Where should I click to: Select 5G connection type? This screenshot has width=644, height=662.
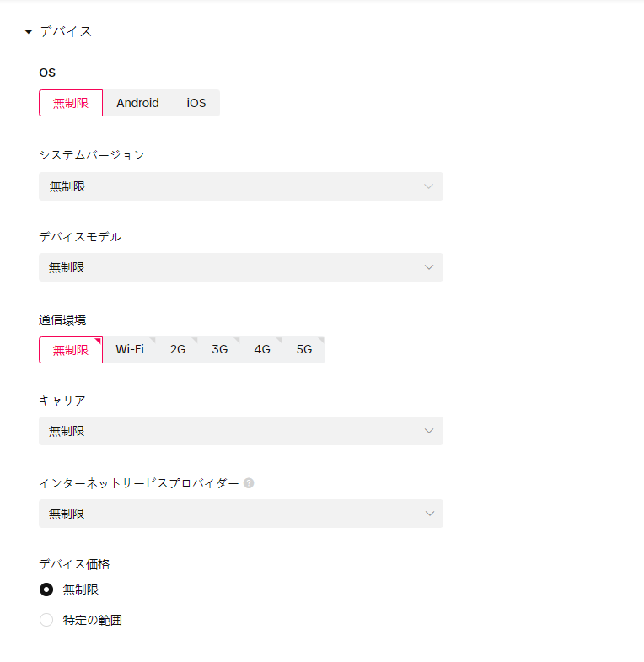coord(304,349)
